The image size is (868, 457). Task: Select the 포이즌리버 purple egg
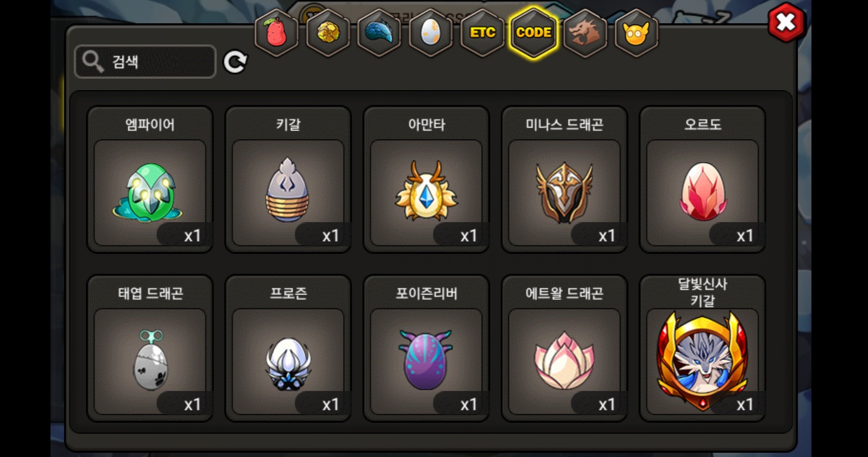[426, 348]
